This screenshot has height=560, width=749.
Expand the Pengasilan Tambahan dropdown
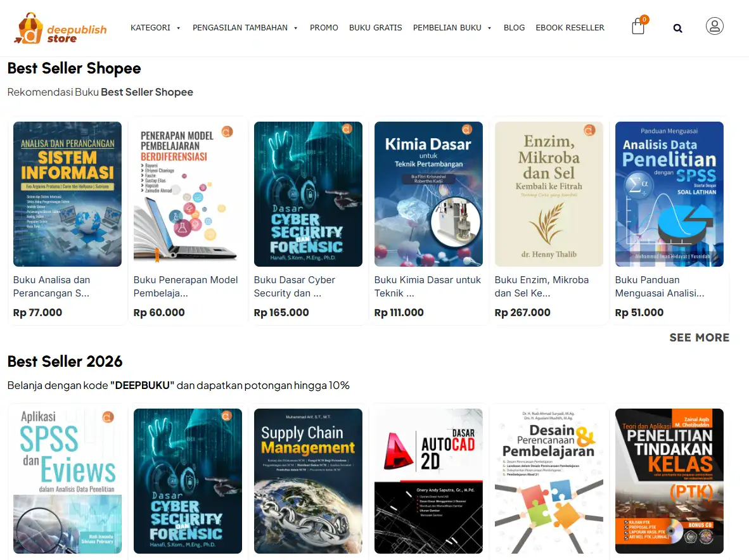245,28
